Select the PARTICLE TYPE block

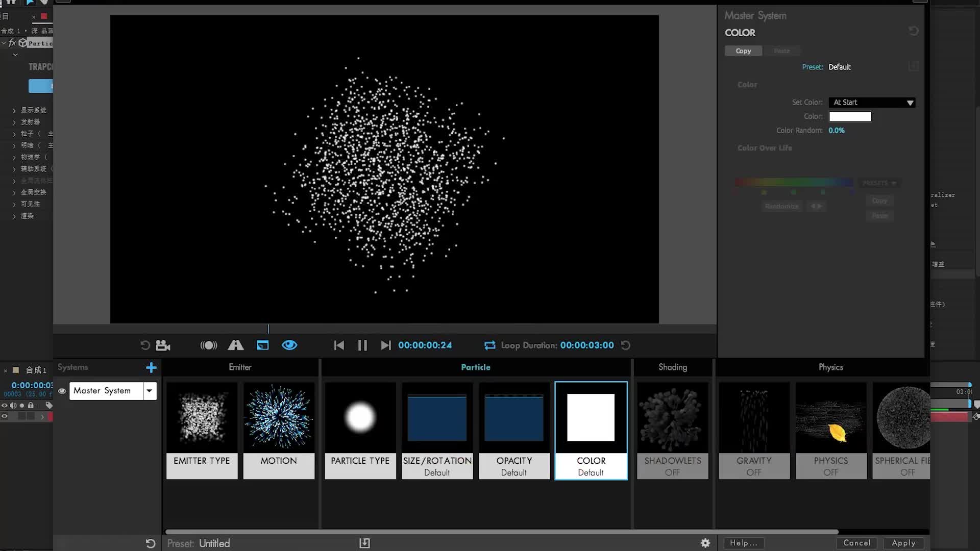pos(360,430)
